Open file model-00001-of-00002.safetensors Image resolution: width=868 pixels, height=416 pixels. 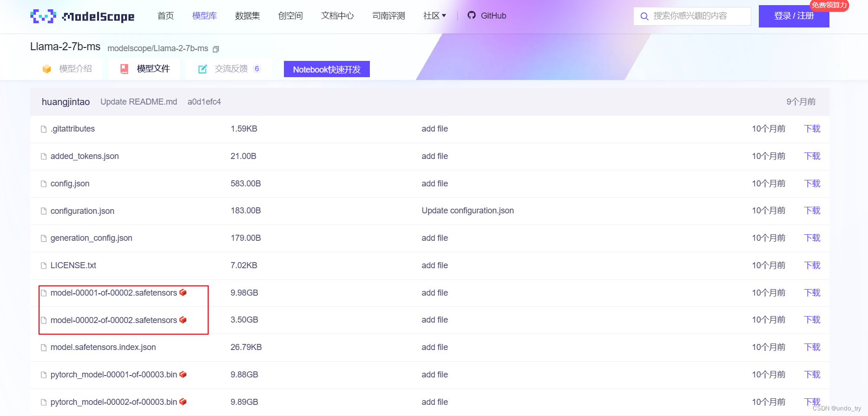tap(114, 293)
